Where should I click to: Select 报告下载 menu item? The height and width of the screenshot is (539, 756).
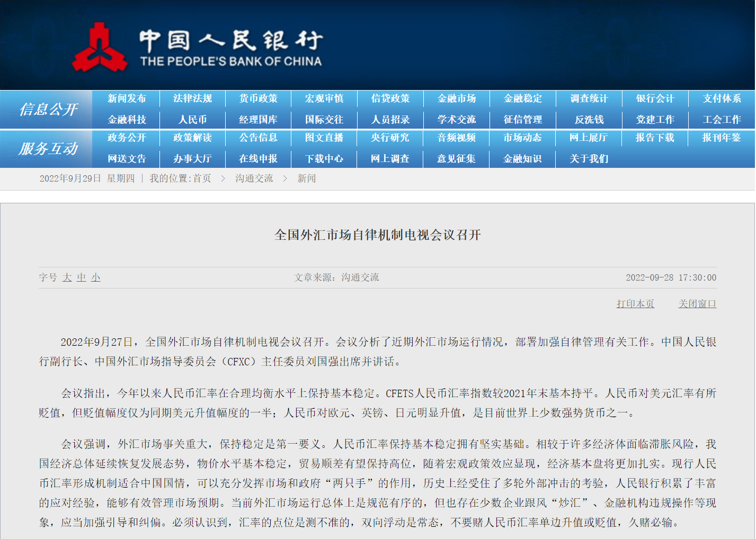pyautogui.click(x=655, y=138)
